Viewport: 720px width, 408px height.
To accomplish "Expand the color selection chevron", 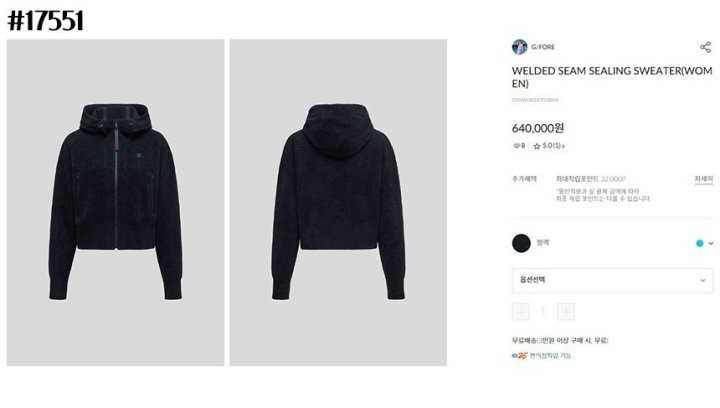I will coord(711,243).
